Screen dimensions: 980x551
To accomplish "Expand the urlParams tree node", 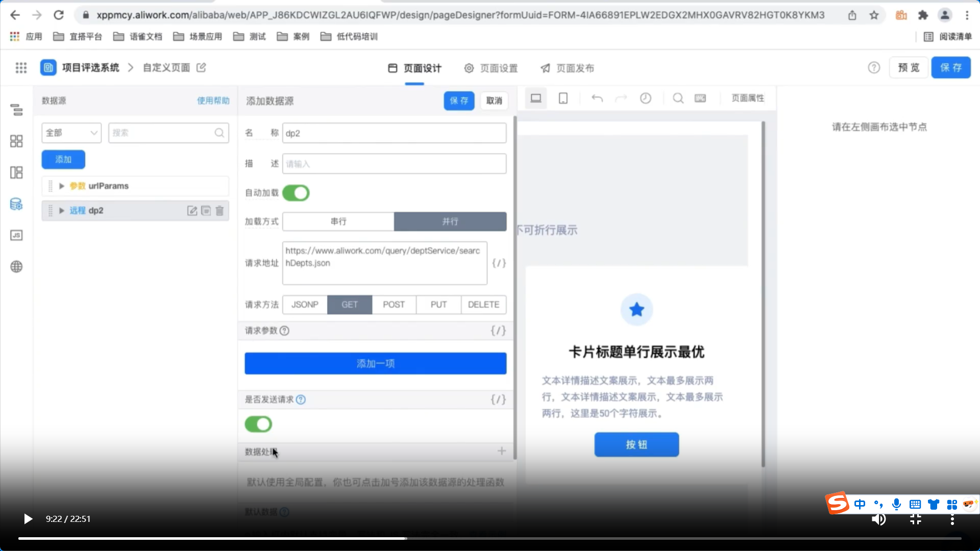I will pyautogui.click(x=62, y=186).
